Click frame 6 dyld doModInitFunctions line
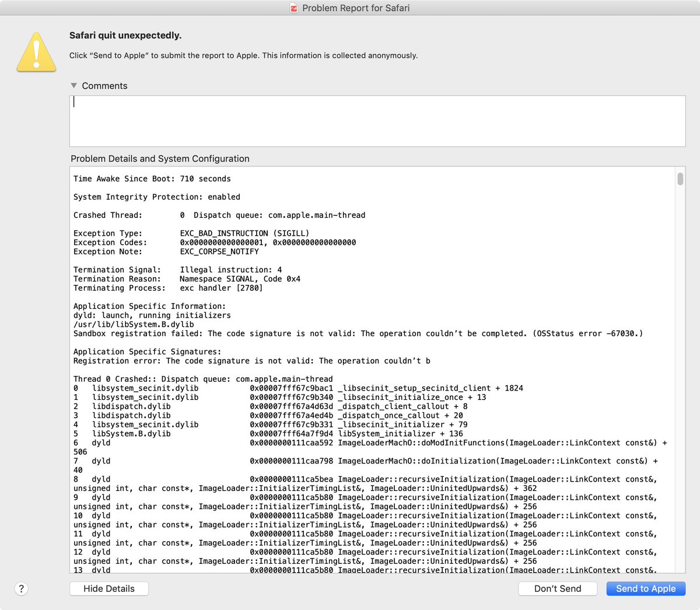The width and height of the screenshot is (700, 610). tap(370, 447)
